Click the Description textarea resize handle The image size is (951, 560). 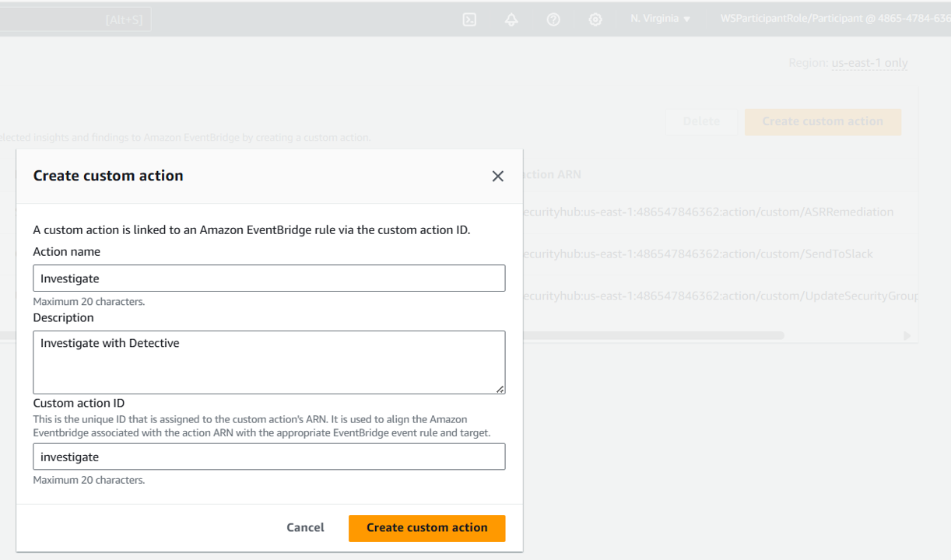coord(500,388)
